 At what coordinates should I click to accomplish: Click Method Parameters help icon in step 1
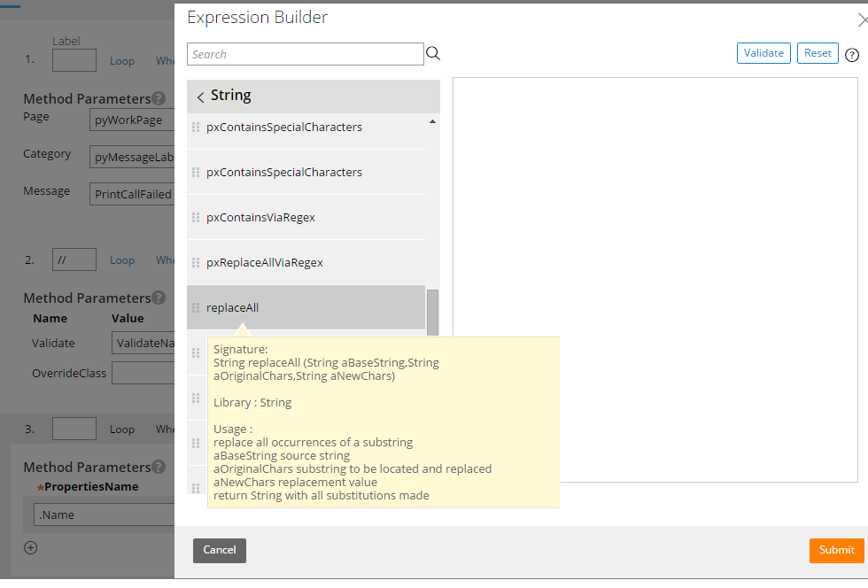pos(157,98)
